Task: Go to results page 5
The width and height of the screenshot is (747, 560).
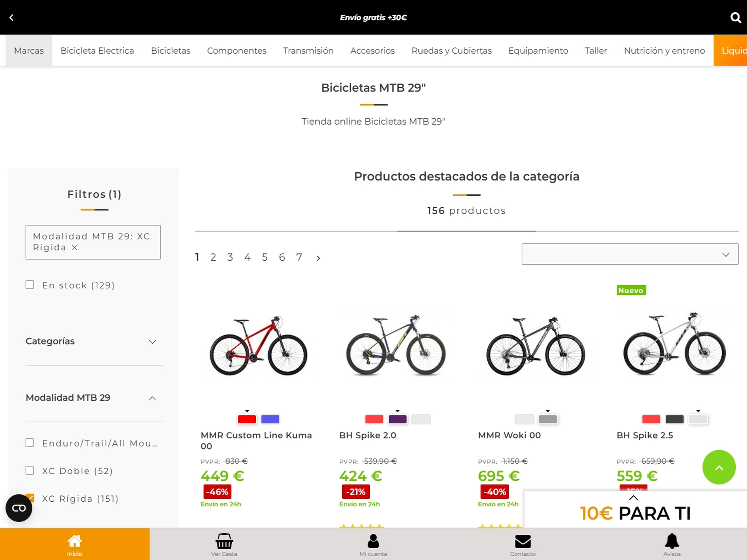Action: coord(265,257)
